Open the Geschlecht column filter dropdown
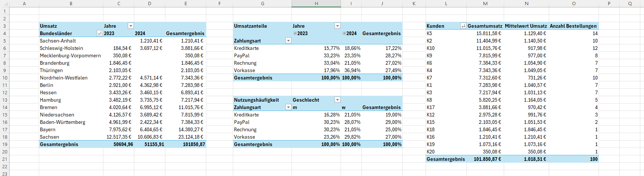The image size is (644, 176). click(337, 100)
